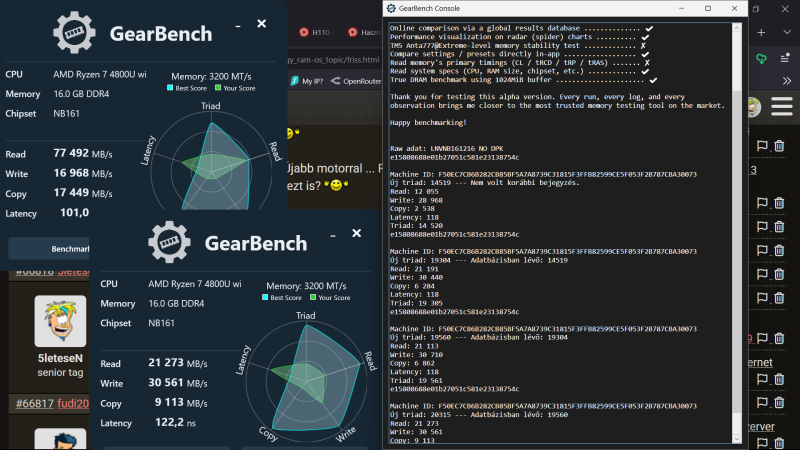This screenshot has height=450, width=800.
Task: Open the 'ernet' link on the forum page
Action: pyautogui.click(x=760, y=362)
